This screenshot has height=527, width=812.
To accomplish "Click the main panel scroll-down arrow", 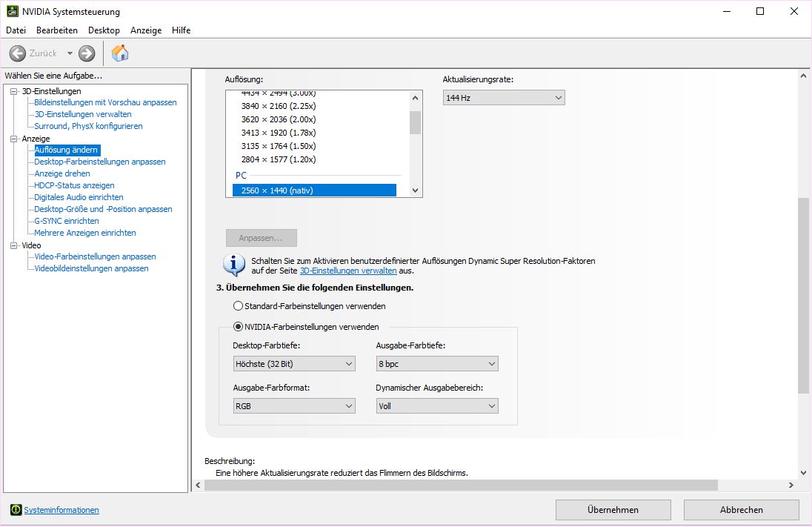I will pos(803,473).
